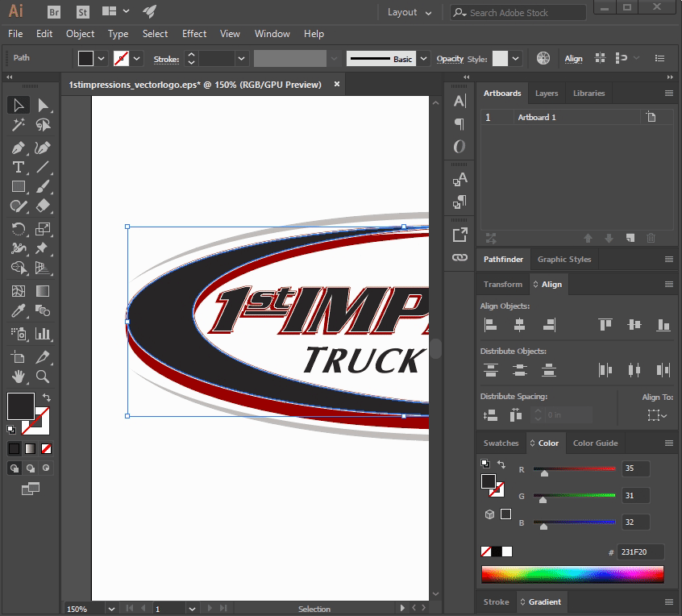Reset default fill and stroke in toolbar

point(11,430)
